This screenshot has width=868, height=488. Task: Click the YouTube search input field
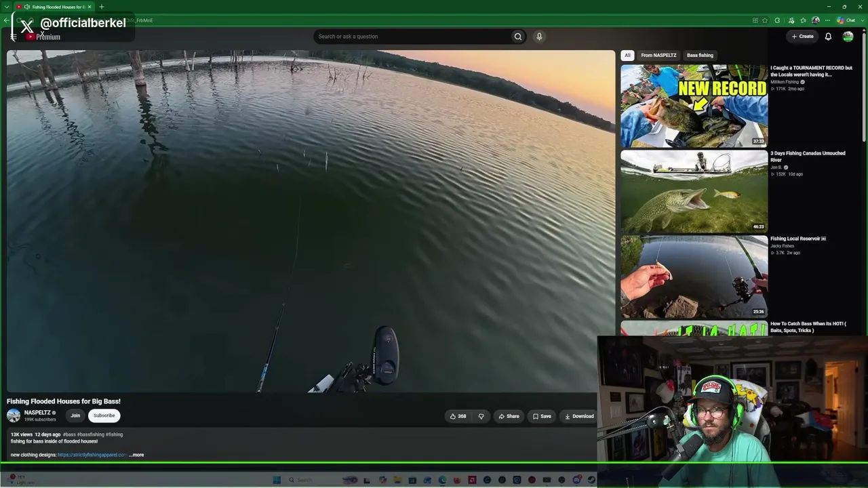412,37
